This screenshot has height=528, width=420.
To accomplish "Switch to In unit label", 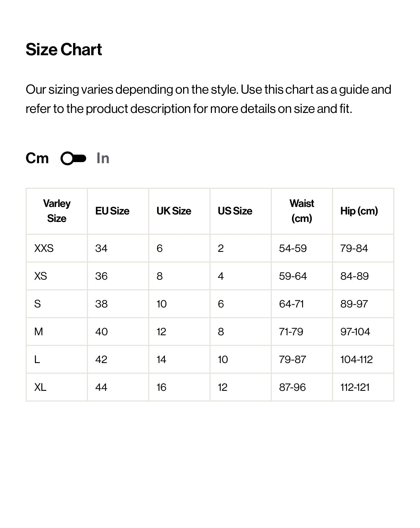I will [103, 159].
